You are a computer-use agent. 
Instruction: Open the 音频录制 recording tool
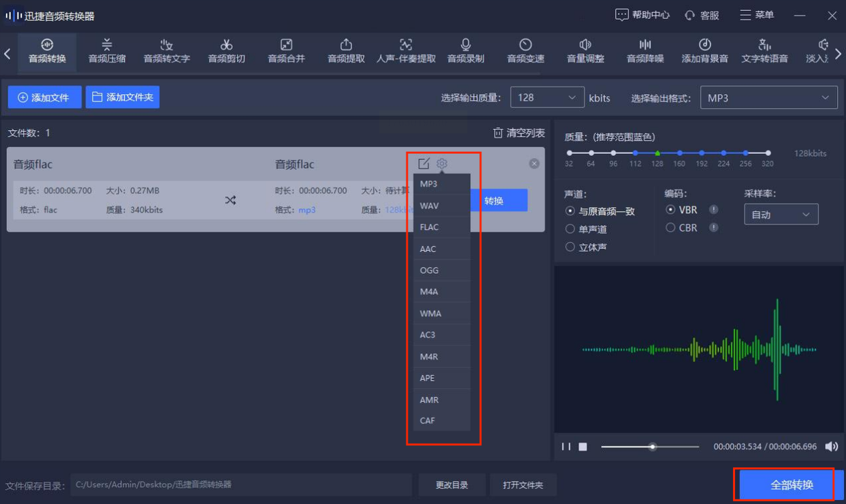click(x=465, y=51)
